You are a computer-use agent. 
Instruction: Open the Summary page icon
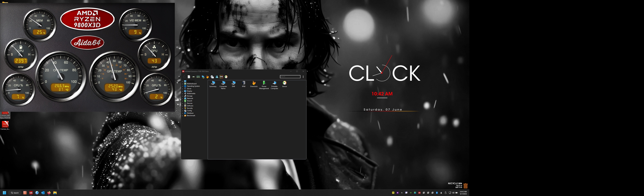[x=213, y=84]
